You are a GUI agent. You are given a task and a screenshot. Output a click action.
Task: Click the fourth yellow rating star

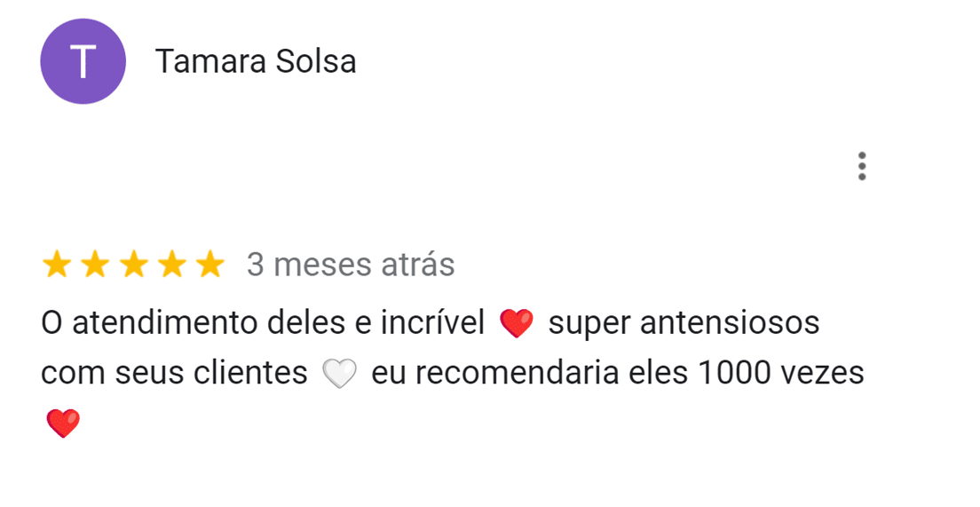(x=171, y=265)
